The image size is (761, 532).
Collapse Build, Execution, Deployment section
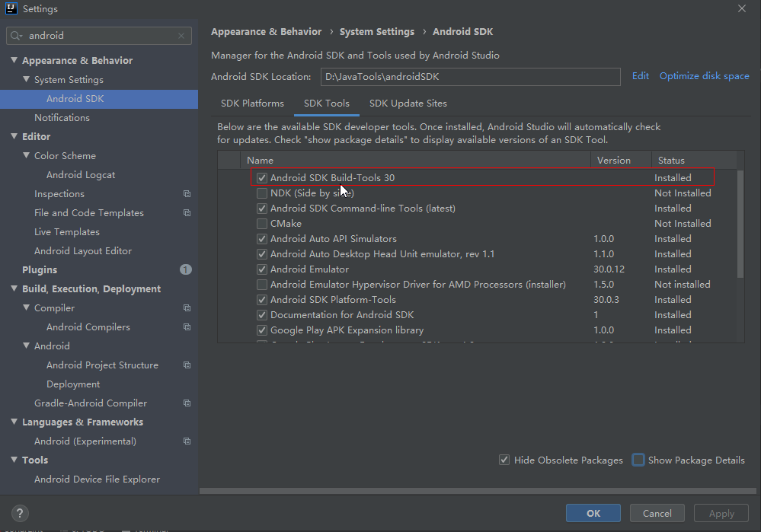[x=14, y=288]
